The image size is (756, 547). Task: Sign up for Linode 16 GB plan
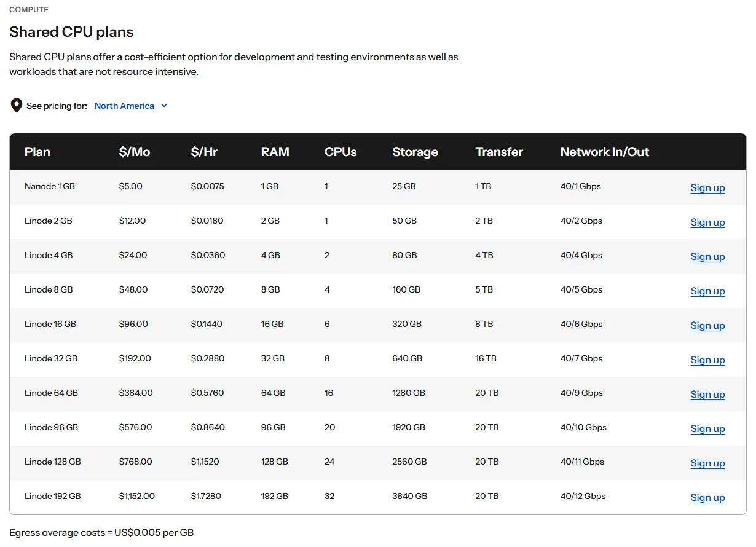pyautogui.click(x=707, y=325)
